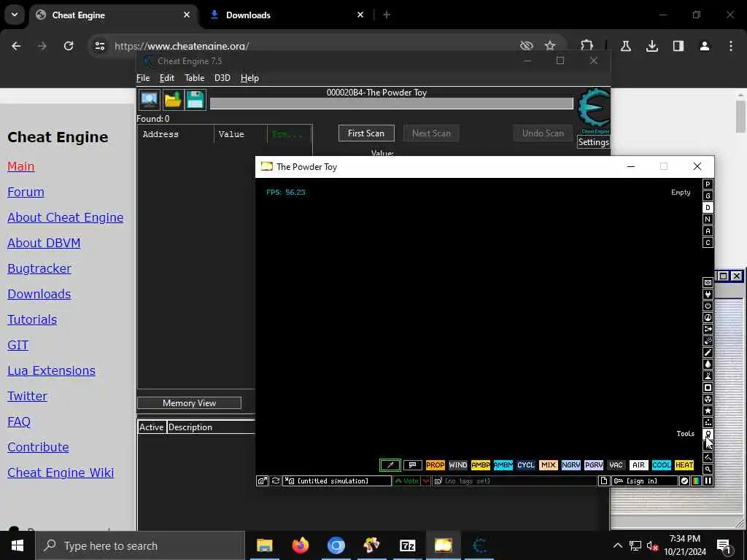
Task: Open the Decoration menu icon in Powder Toy
Action: pyautogui.click(x=708, y=458)
